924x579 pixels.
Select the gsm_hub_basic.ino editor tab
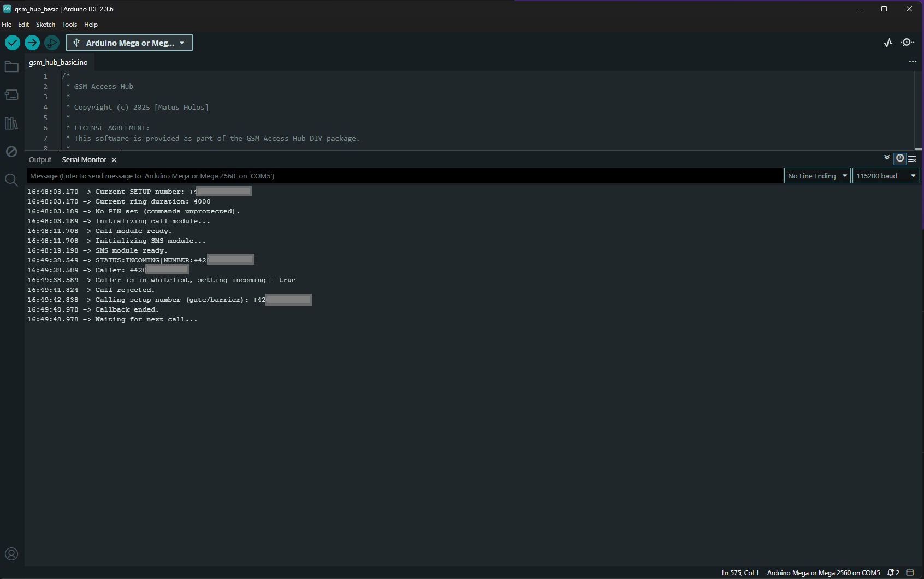click(58, 62)
